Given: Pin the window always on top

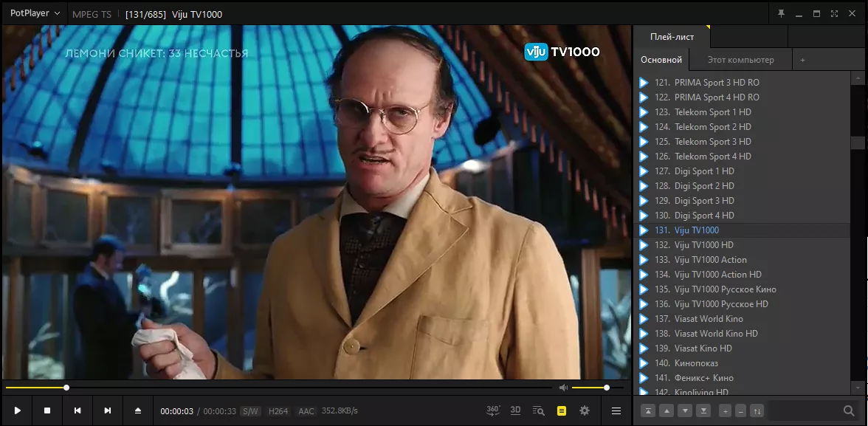Looking at the screenshot, I should [x=781, y=14].
